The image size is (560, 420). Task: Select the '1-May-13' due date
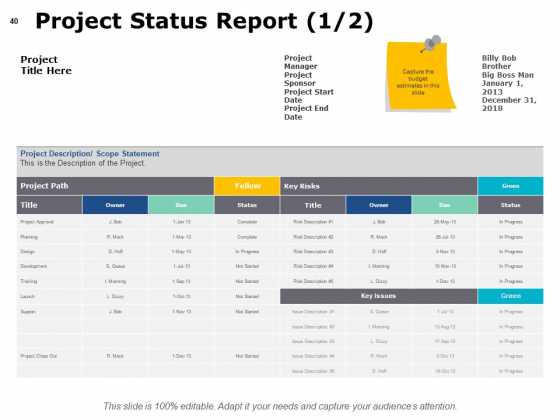(x=181, y=252)
